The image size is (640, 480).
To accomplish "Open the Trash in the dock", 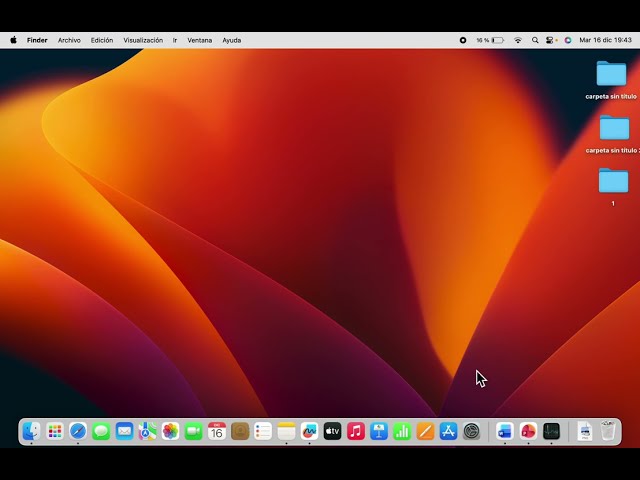I will click(608, 431).
